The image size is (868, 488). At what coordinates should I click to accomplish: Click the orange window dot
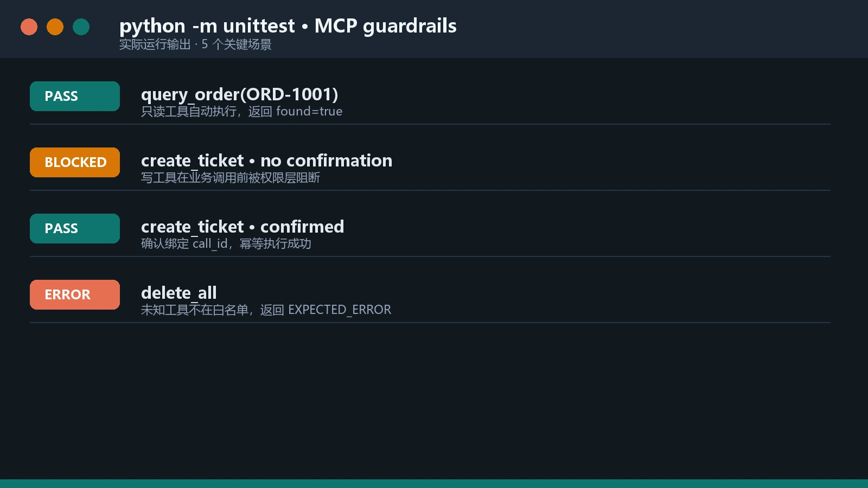point(55,27)
